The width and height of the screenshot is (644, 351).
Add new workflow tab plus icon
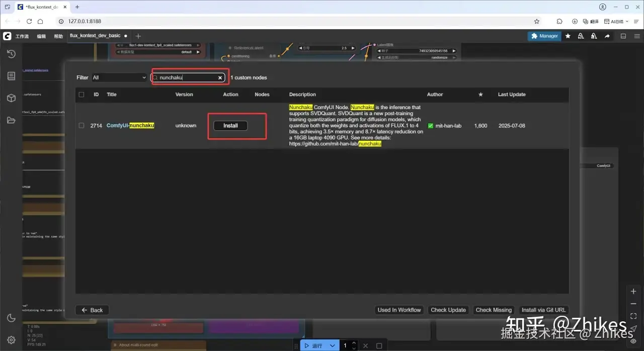138,36
